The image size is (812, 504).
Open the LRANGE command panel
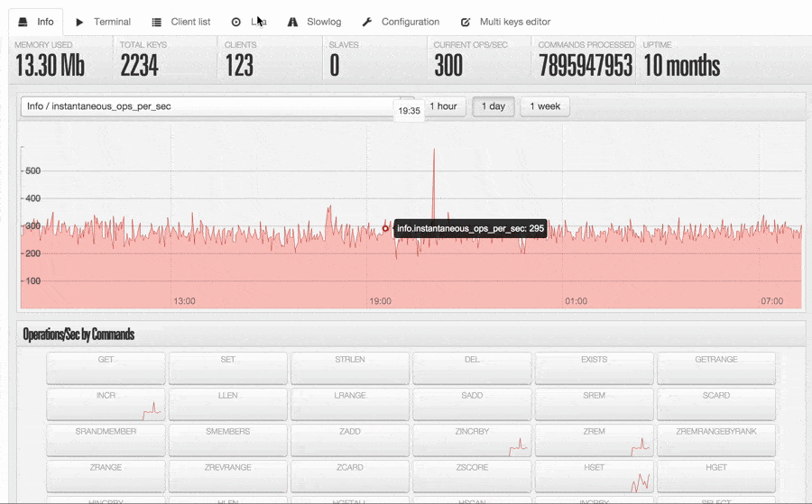pos(350,404)
